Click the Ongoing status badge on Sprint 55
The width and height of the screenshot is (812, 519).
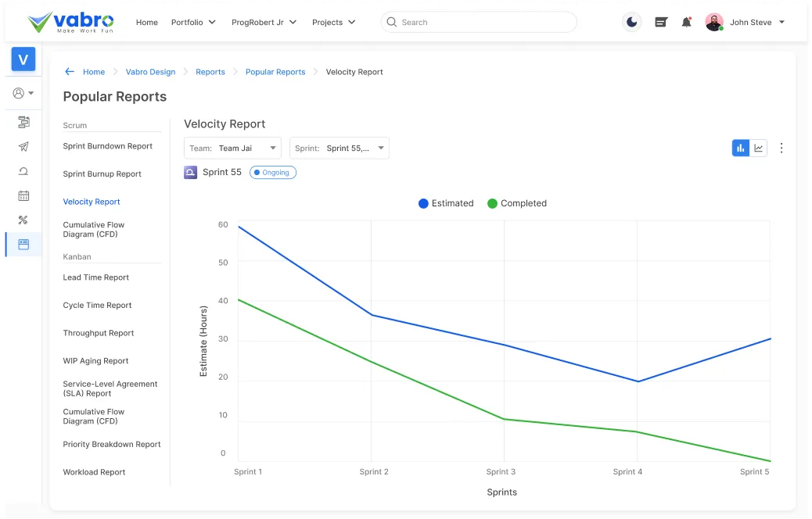(272, 172)
